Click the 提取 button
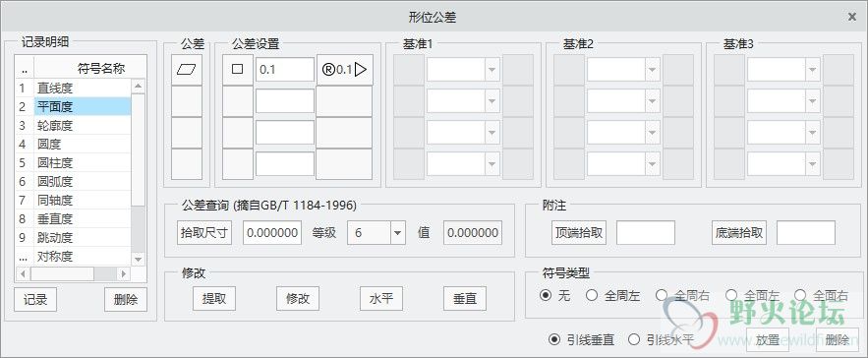This screenshot has width=868, height=358. pyautogui.click(x=214, y=299)
